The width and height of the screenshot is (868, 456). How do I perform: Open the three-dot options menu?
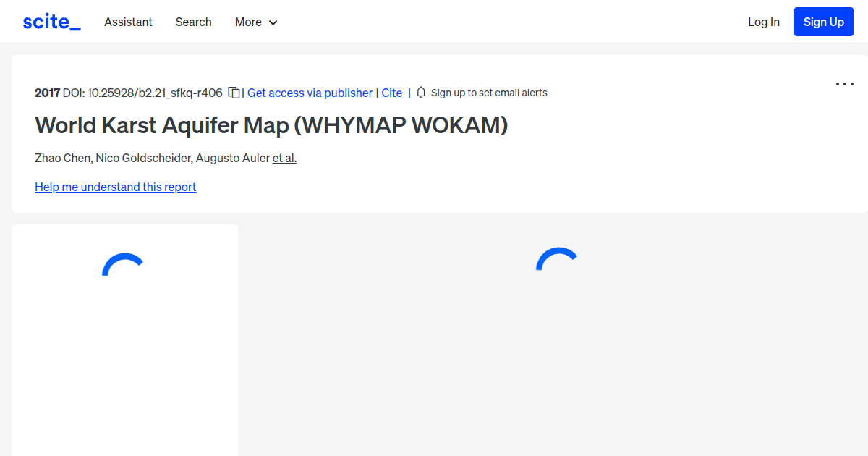pos(844,84)
